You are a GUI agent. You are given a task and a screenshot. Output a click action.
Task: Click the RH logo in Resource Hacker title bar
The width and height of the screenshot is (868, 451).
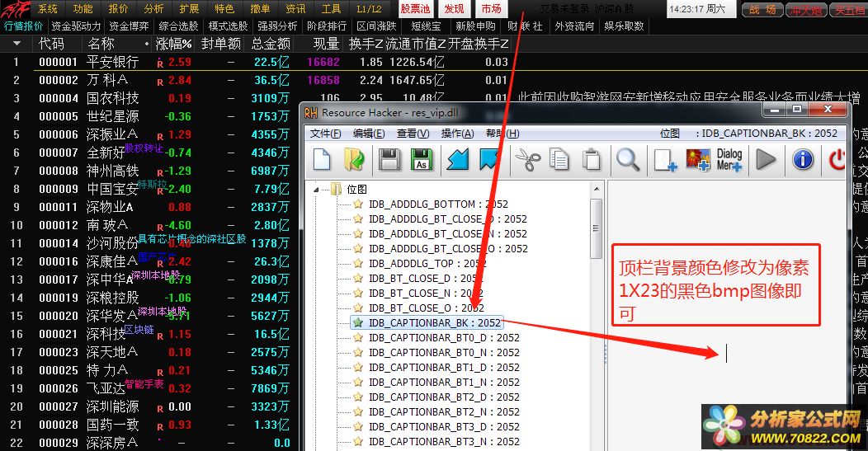click(311, 113)
